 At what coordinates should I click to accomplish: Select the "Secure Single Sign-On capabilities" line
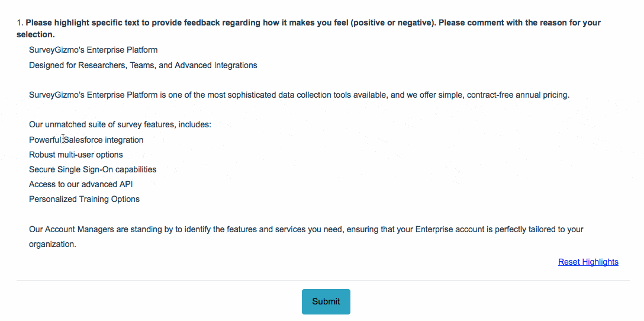[92, 169]
